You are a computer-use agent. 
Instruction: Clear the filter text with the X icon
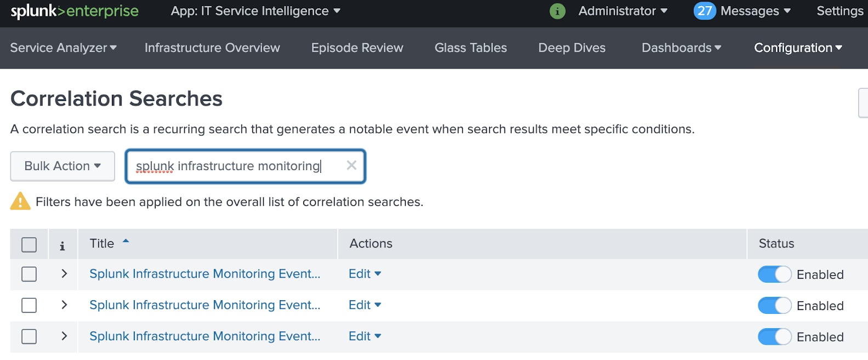click(x=351, y=165)
